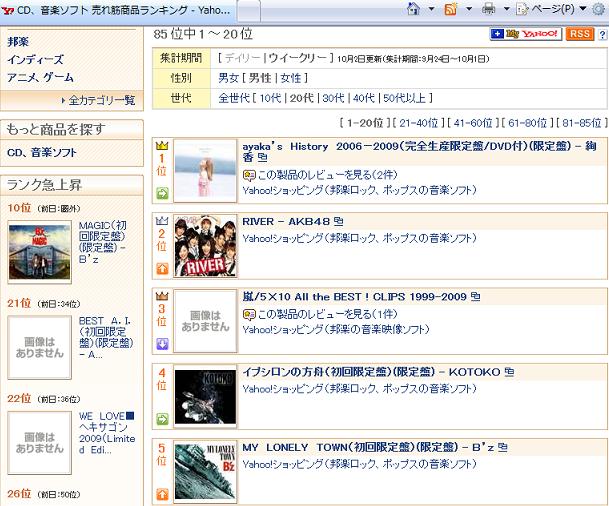Select ウイークリー ranking period
The height and width of the screenshot is (506, 609).
click(297, 58)
